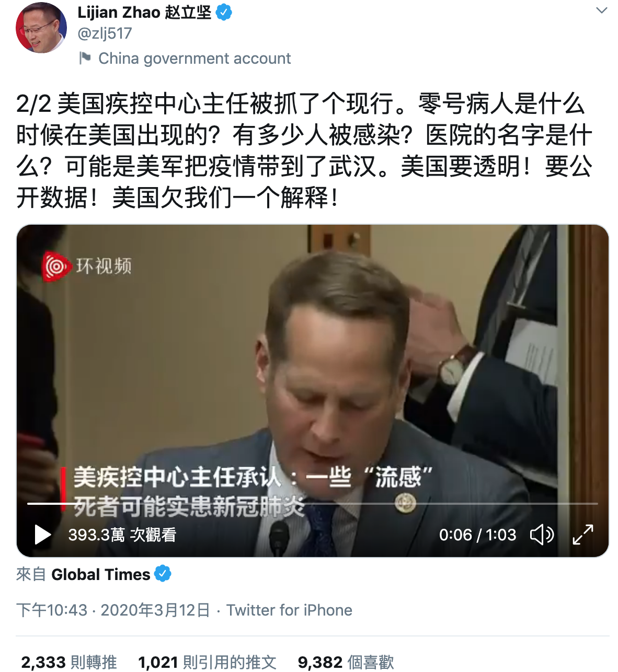
Task: Toggle the video sound speaker icon
Action: (x=542, y=535)
